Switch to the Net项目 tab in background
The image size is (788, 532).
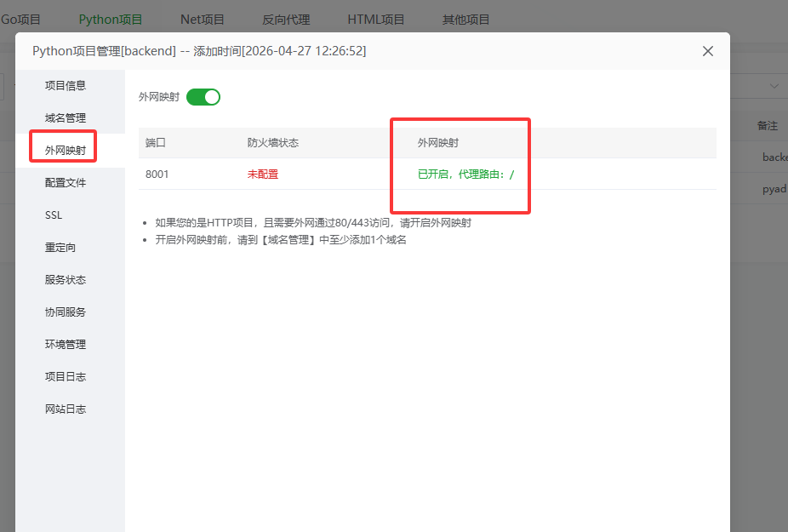click(x=203, y=20)
